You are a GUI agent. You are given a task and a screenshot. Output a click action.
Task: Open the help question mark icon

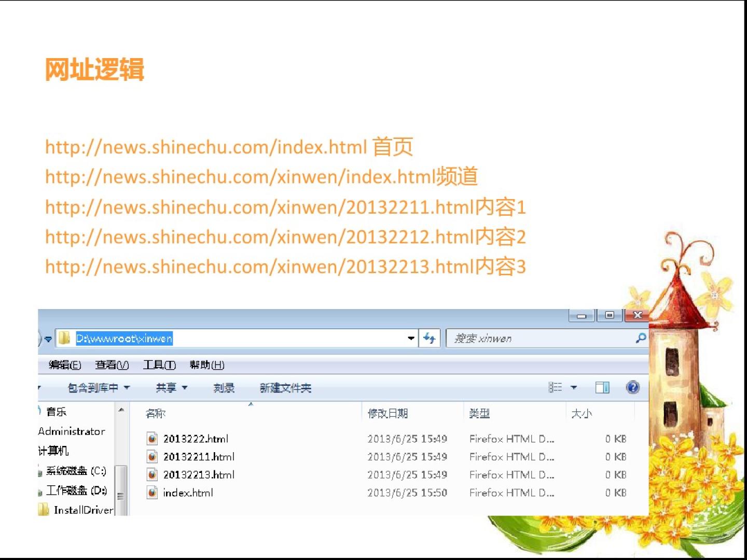pyautogui.click(x=632, y=387)
